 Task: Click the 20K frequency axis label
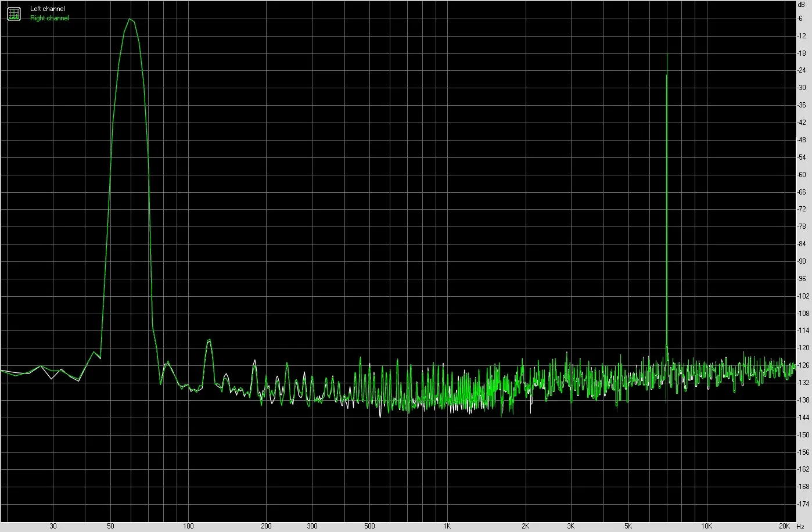click(784, 526)
